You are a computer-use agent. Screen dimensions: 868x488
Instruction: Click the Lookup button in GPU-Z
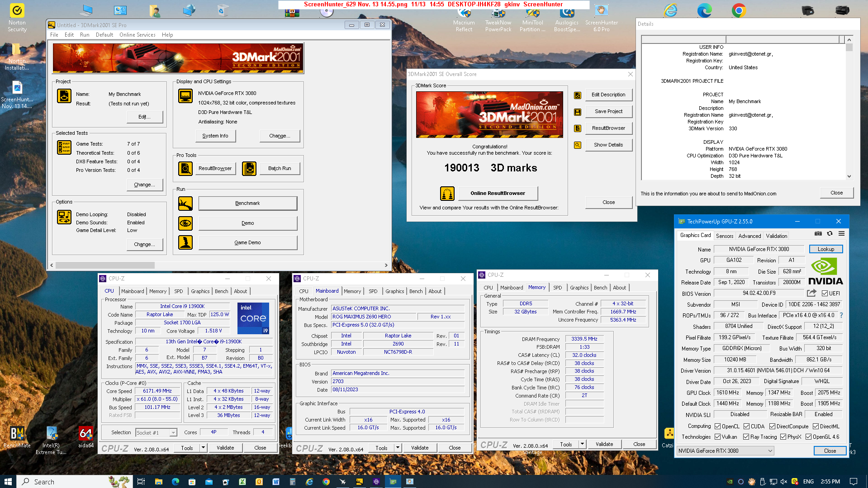tap(825, 249)
